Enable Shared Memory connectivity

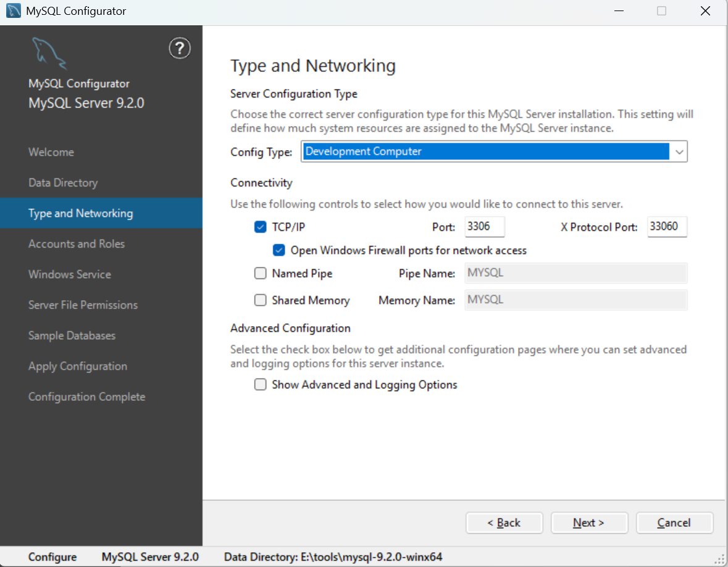point(260,300)
